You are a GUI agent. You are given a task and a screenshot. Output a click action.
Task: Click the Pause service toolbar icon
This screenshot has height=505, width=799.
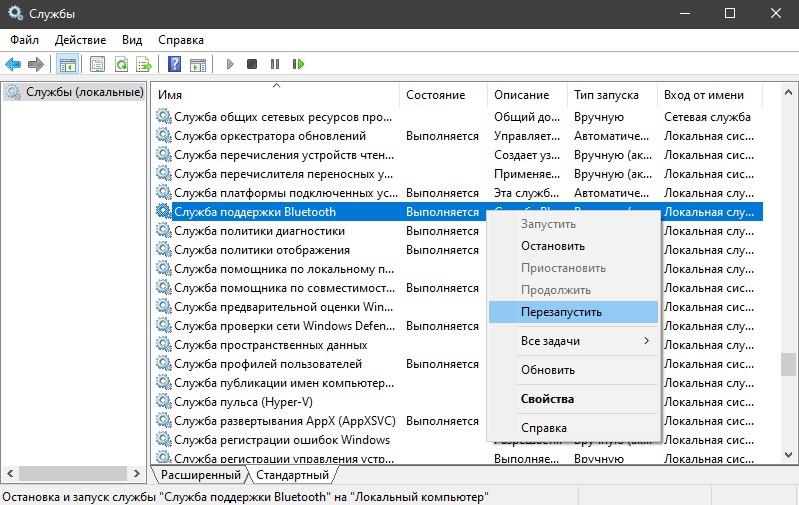click(x=275, y=64)
